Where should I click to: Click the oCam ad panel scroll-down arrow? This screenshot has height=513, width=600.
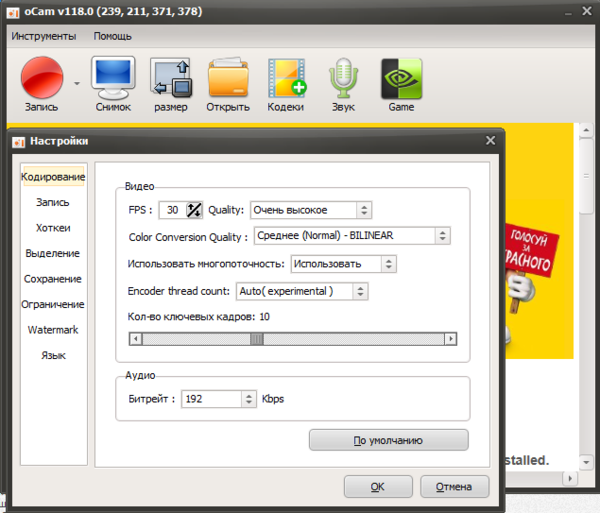(586, 462)
